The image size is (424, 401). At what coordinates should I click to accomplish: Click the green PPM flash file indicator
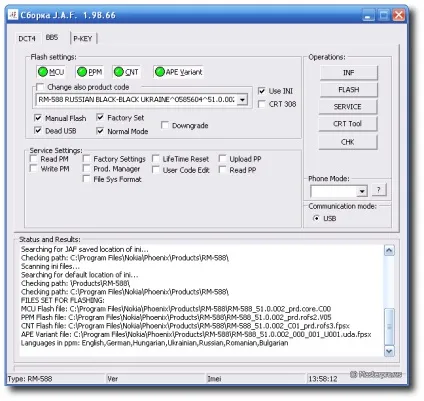82,72
